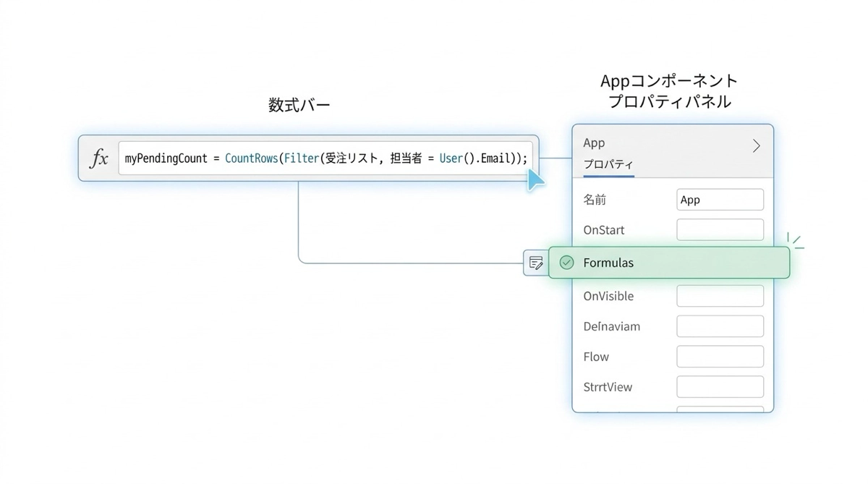Click the StrrtView property input box
The width and height of the screenshot is (868, 484).
coord(720,387)
